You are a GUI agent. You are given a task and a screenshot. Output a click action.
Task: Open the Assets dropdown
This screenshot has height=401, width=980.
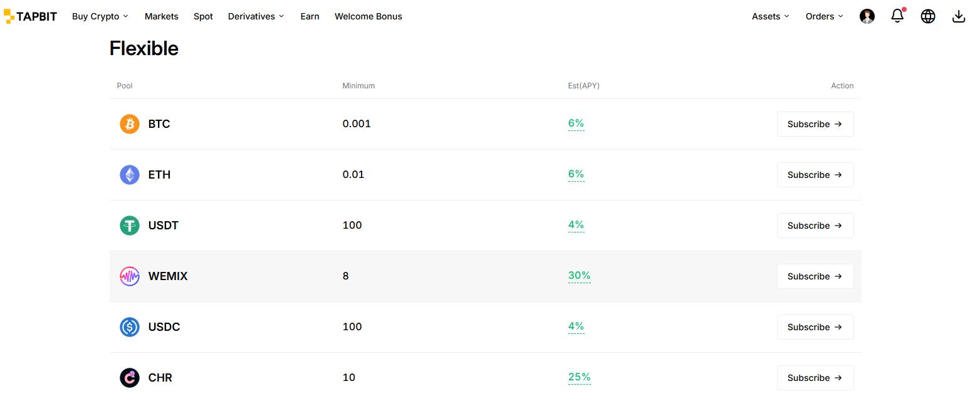[x=770, y=16]
